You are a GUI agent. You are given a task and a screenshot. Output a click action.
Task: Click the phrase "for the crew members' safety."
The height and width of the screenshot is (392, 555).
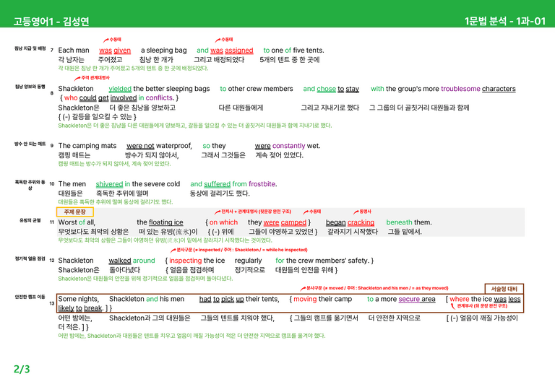coord(322,261)
